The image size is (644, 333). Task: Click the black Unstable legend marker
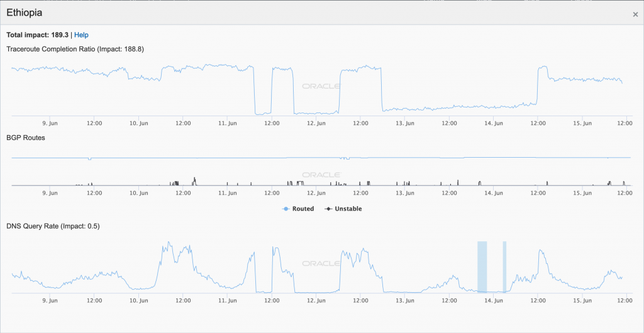click(328, 209)
